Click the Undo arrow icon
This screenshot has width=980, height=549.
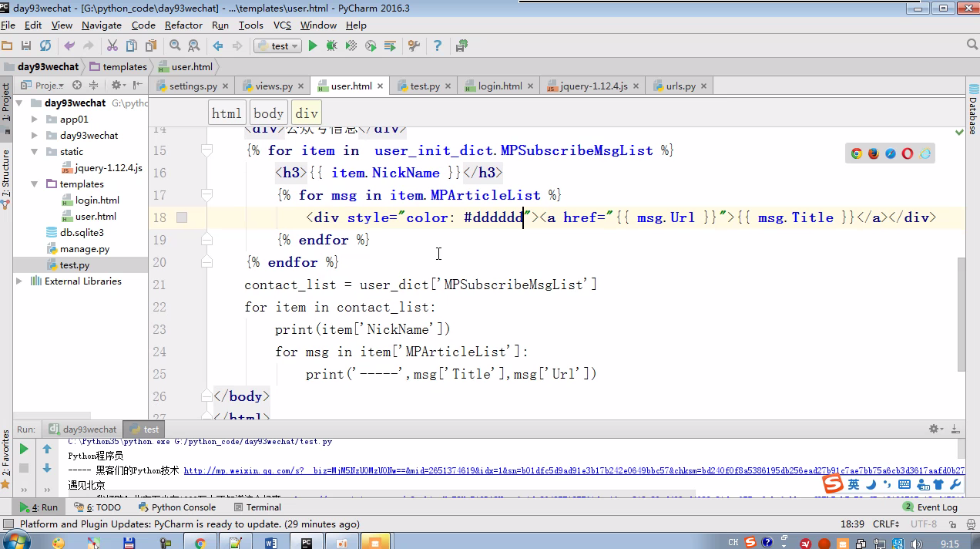[x=69, y=46]
